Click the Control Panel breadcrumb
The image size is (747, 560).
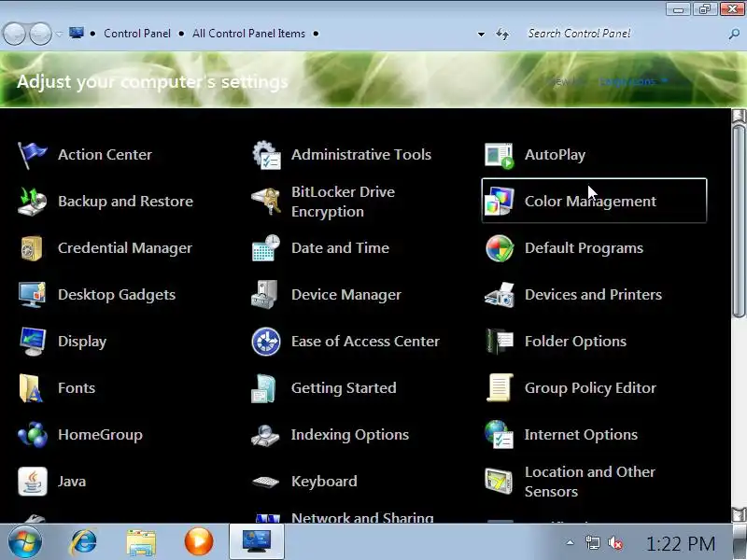pos(137,34)
